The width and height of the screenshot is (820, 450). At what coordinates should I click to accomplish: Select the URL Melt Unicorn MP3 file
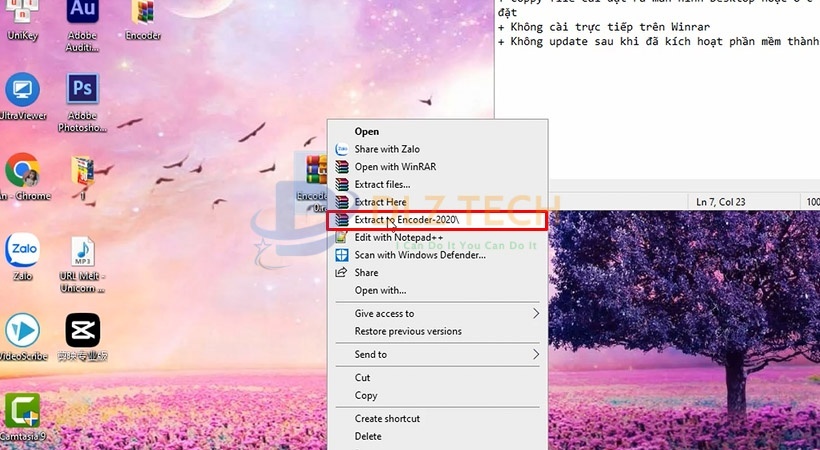click(82, 264)
